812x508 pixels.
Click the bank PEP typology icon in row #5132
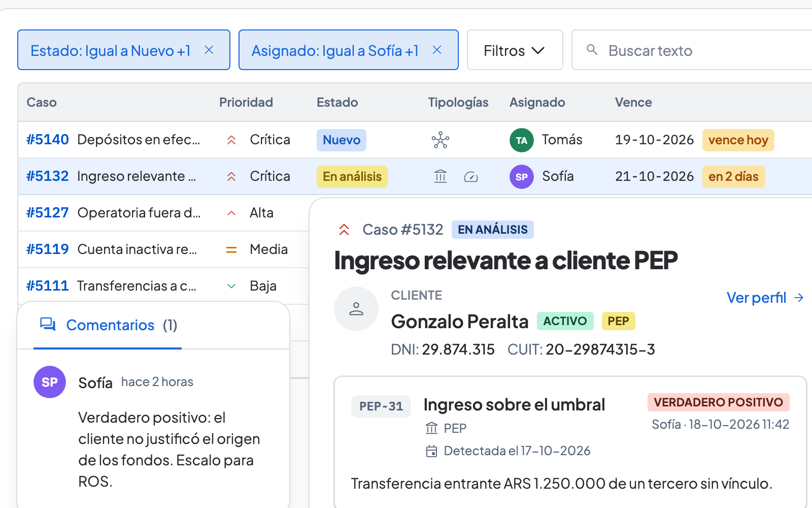click(x=441, y=176)
